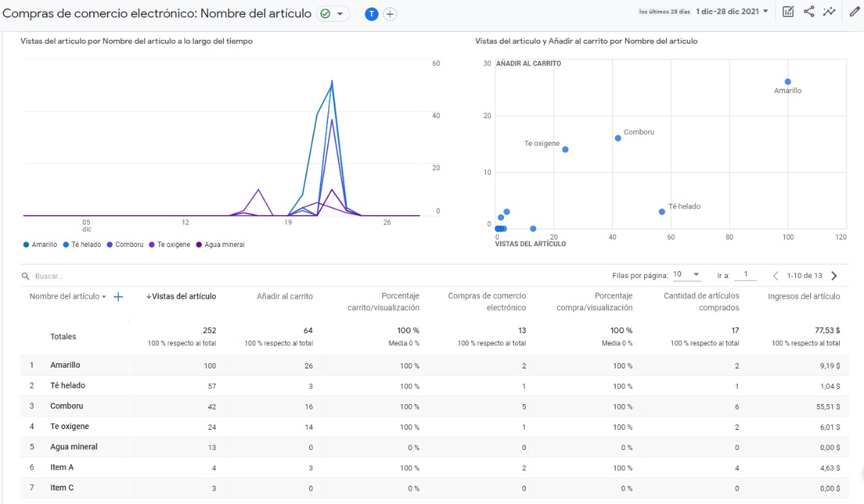Go to next page arrow
This screenshot has height=504, width=864.
point(834,275)
